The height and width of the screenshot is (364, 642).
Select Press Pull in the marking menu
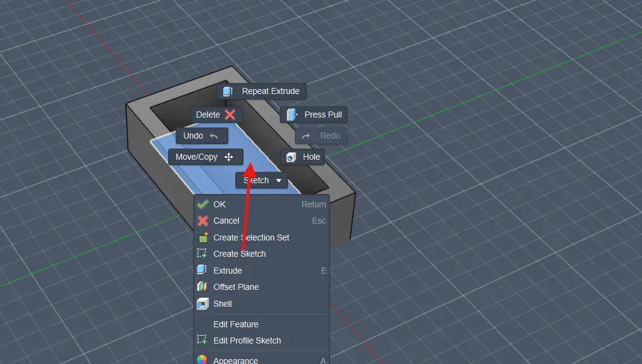313,115
